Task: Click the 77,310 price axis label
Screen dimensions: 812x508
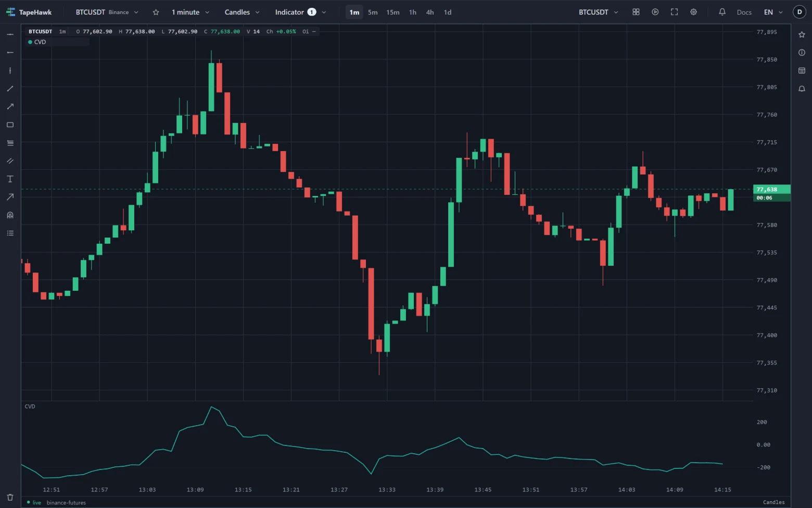Action: [767, 390]
